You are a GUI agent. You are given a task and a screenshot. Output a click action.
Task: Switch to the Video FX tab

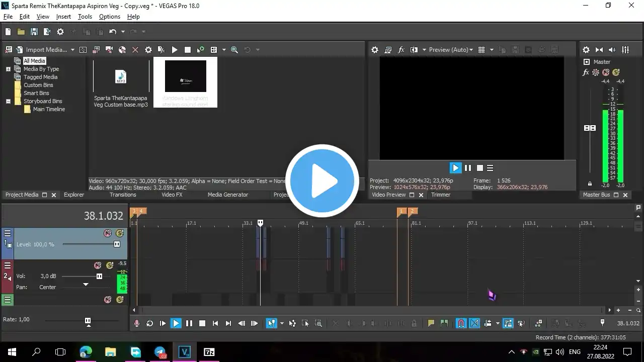tap(172, 195)
